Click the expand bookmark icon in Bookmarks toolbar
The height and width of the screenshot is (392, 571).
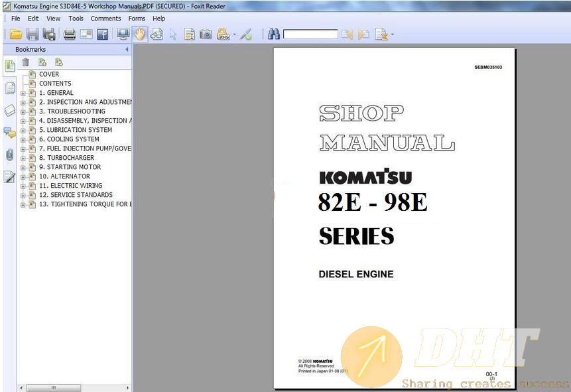click(42, 62)
